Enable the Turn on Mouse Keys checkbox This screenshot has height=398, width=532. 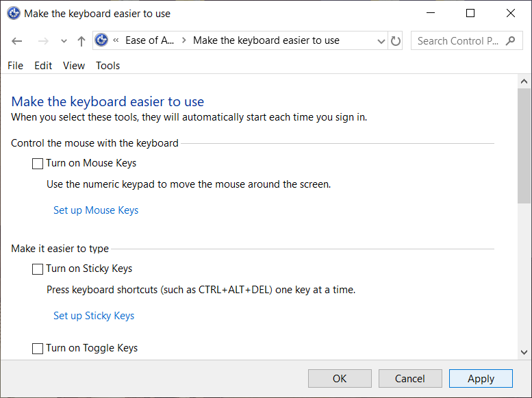(38, 164)
